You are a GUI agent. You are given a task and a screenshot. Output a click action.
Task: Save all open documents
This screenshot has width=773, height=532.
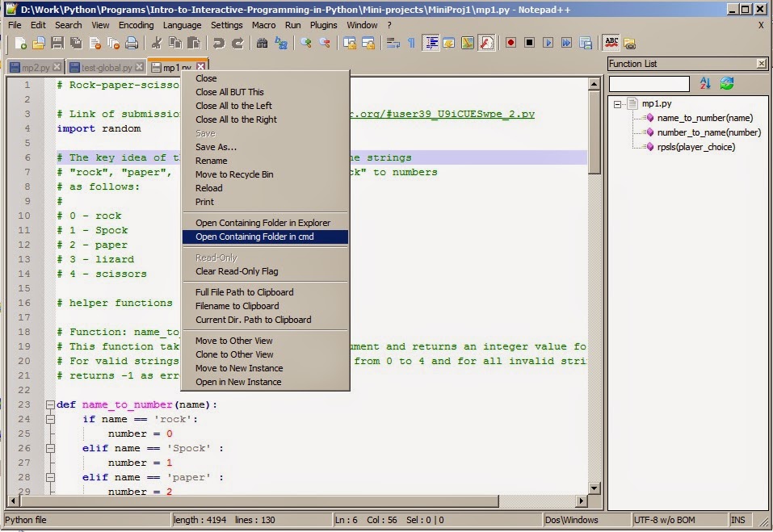(74, 44)
